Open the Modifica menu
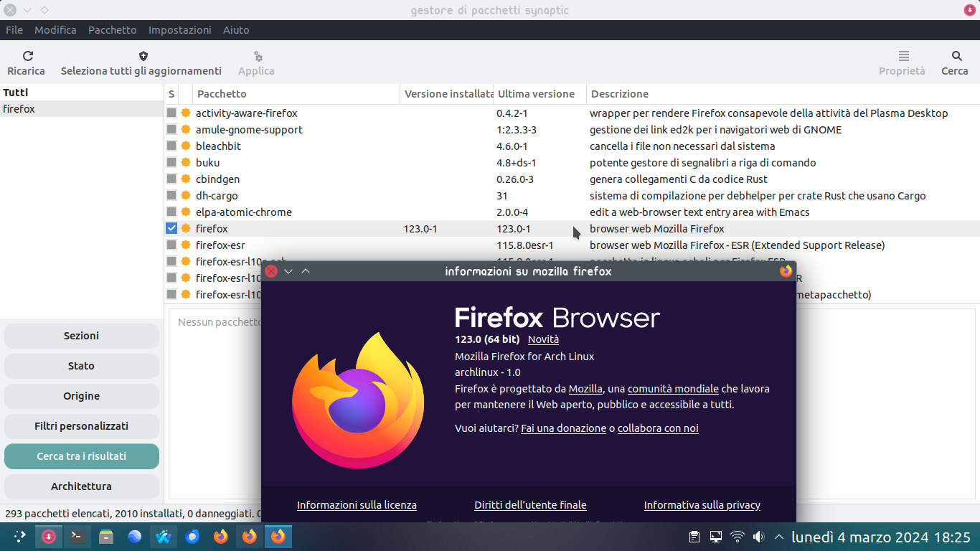Viewport: 980px width, 551px height. point(55,30)
